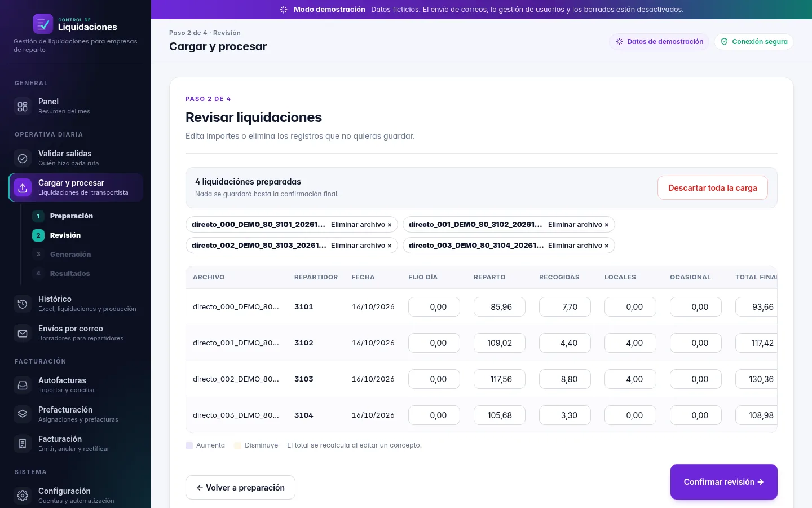Click the Facturación receipt icon
The height and width of the screenshot is (508, 812).
[23, 444]
